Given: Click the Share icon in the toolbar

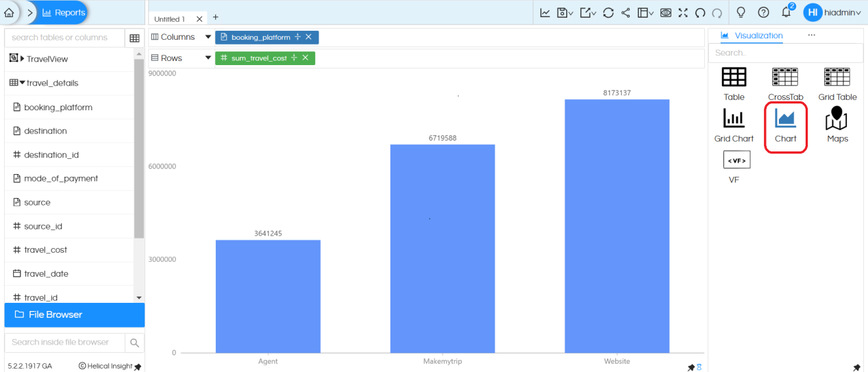Looking at the screenshot, I should [x=626, y=12].
